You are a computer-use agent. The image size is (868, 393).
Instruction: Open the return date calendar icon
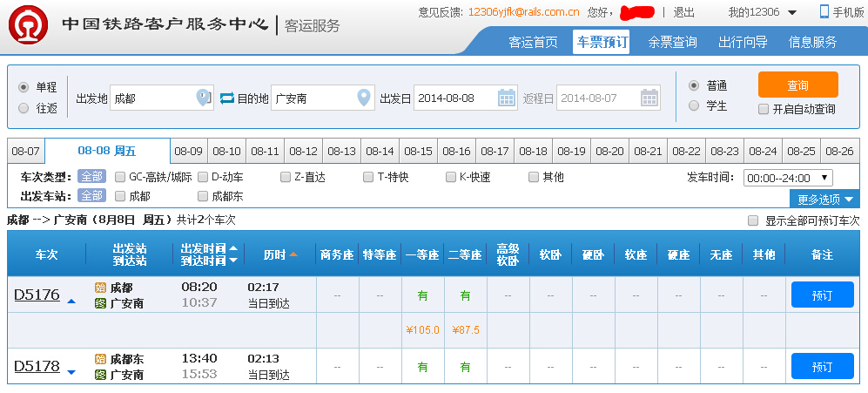click(x=649, y=98)
